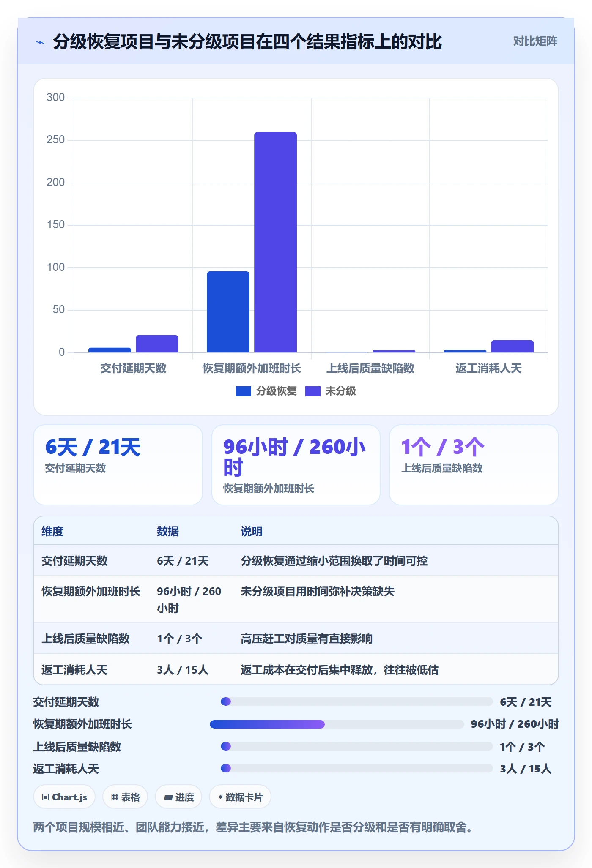Image resolution: width=592 pixels, height=868 pixels.
Task: Open the 6天 / 21天 data card
Action: (x=118, y=465)
